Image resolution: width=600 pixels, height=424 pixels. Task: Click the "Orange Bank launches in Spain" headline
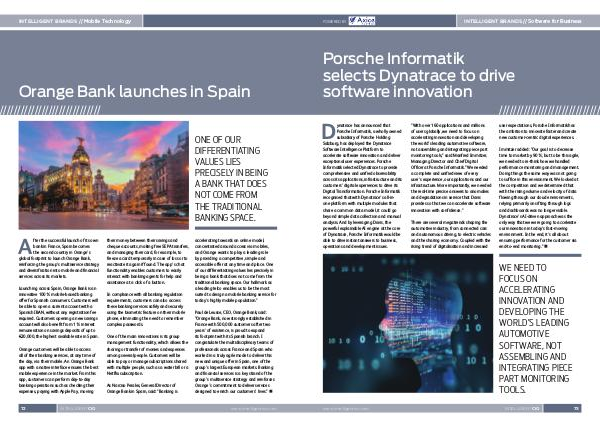(134, 91)
